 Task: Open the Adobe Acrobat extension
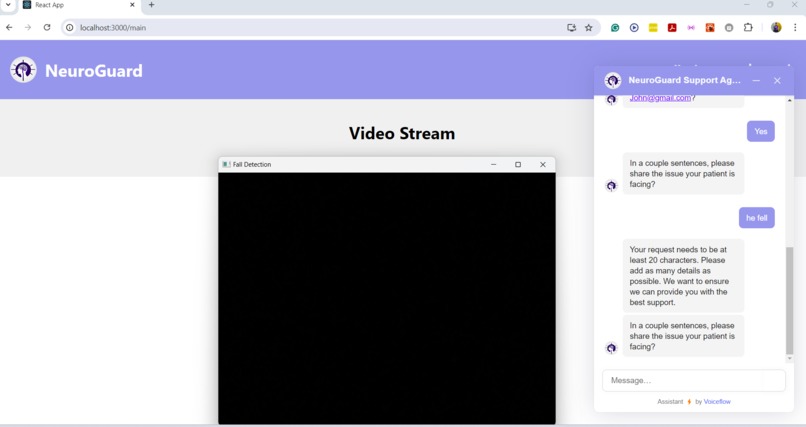[x=672, y=28]
